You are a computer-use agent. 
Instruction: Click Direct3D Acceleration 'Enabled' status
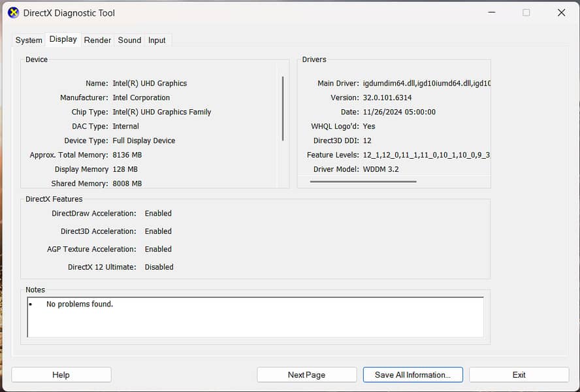(158, 231)
